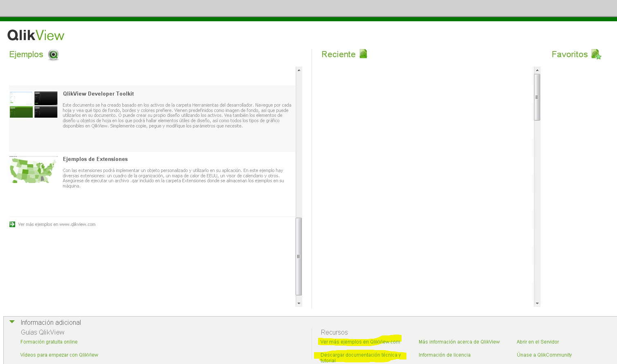Open Vídeos para empezar con QlikView link
Image resolution: width=617 pixels, height=364 pixels.
(x=59, y=355)
